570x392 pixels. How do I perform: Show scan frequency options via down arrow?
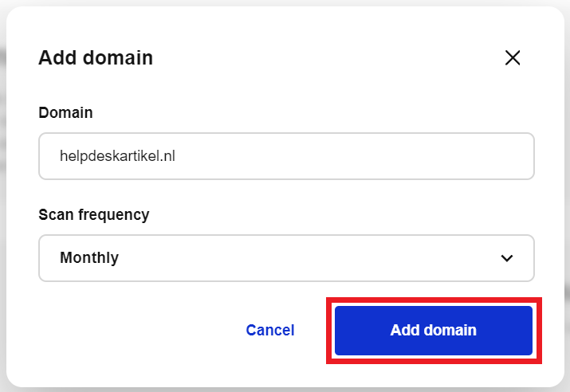click(x=506, y=258)
